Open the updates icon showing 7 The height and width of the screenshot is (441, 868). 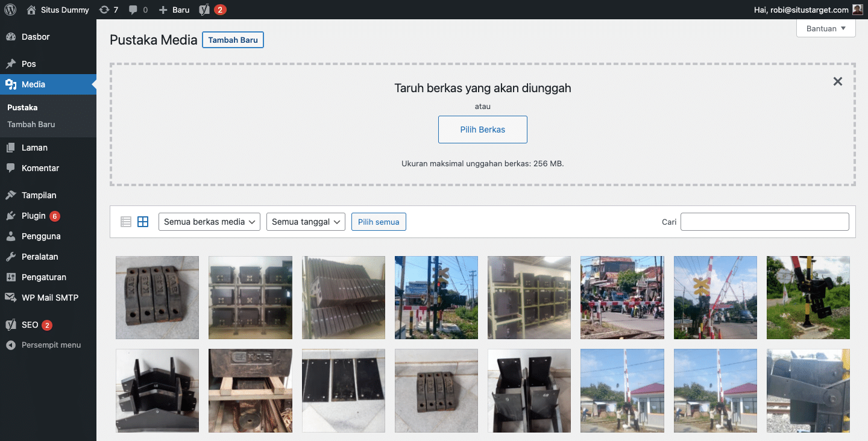pyautogui.click(x=108, y=10)
